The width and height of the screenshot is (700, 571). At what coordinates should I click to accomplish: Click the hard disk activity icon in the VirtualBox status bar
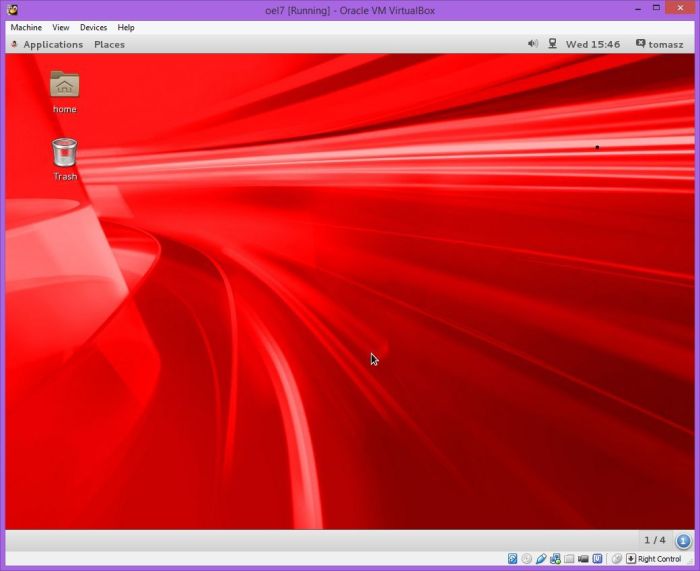pos(513,559)
